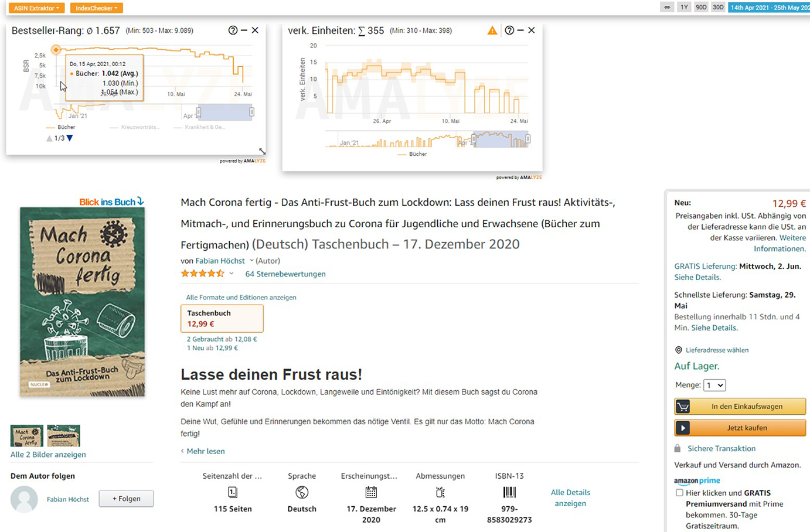Screen dimensions: 810x532
Task: Click the ISBN-13 barcode icon
Action: coord(509,492)
